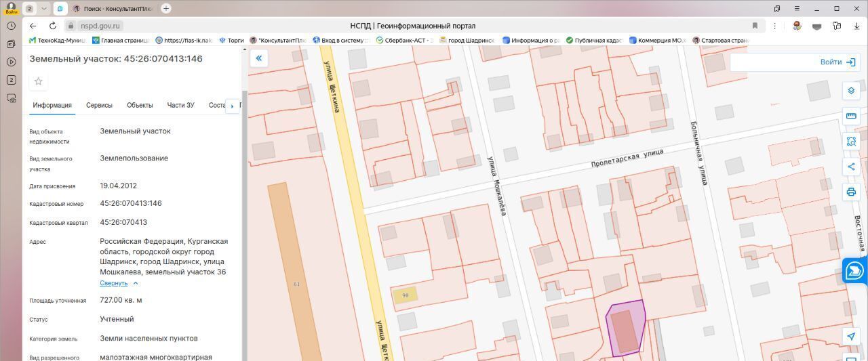
Task: Go back with browser back arrow
Action: pos(33,26)
